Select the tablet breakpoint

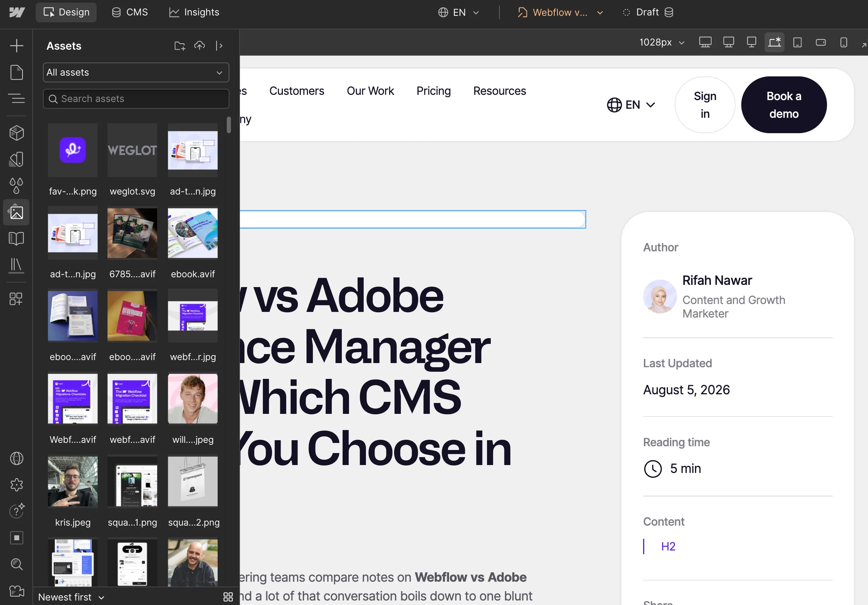tap(797, 43)
